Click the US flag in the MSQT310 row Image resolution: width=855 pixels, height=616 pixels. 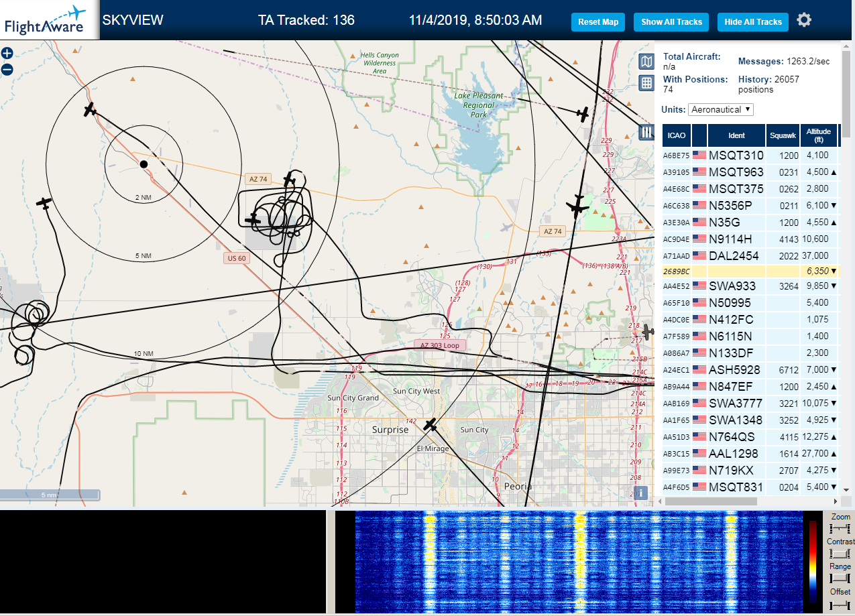699,155
